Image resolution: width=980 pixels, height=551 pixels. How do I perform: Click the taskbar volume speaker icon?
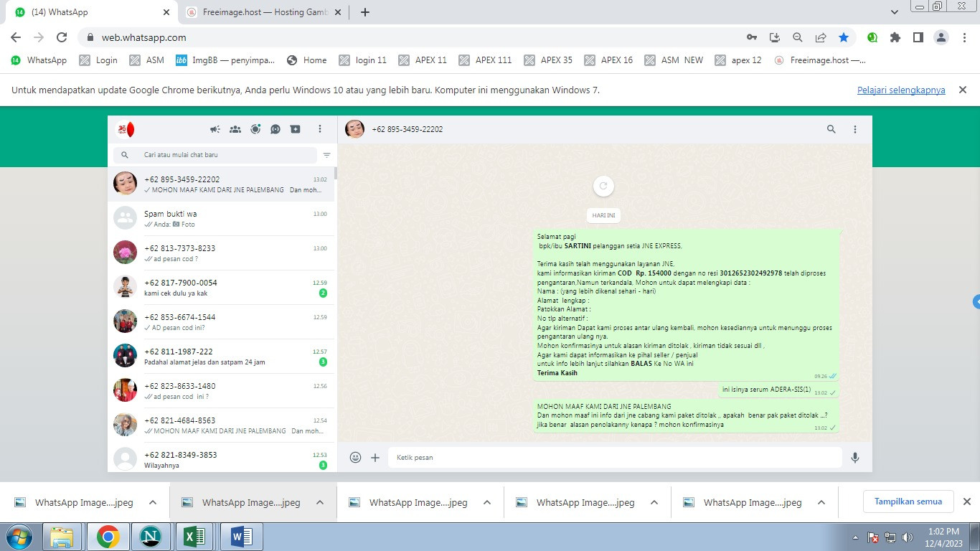(908, 537)
